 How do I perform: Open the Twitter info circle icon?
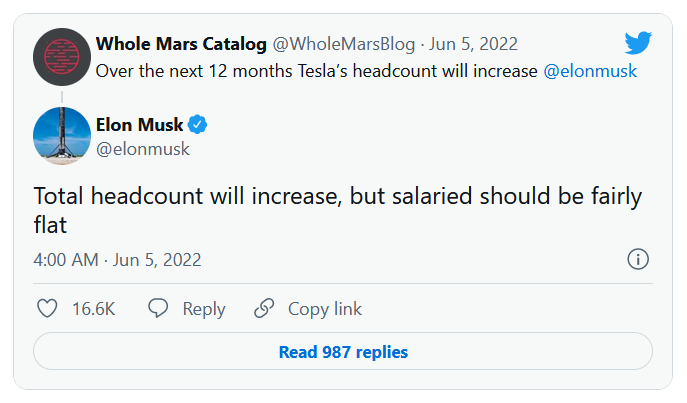click(638, 260)
